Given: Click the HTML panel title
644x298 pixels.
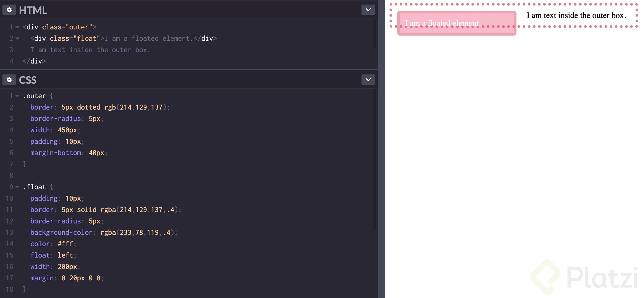Looking at the screenshot, I should click(33, 10).
